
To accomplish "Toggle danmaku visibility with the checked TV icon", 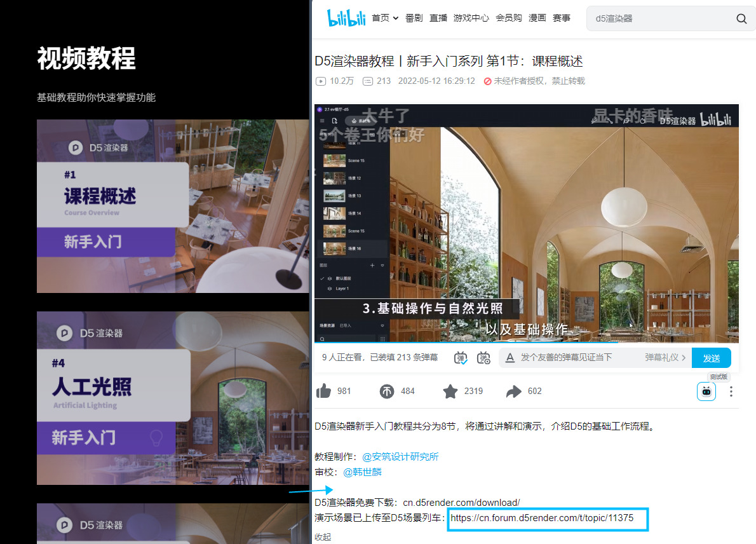I will (461, 358).
